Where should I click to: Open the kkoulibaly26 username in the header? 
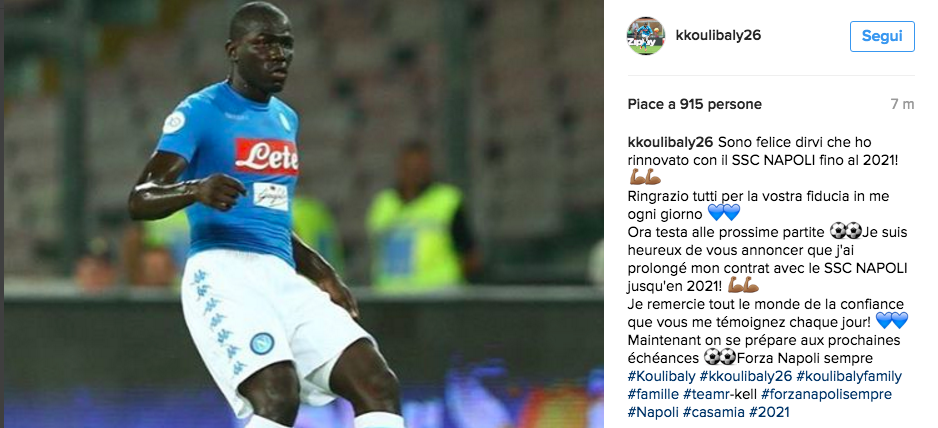pyautogui.click(x=718, y=36)
